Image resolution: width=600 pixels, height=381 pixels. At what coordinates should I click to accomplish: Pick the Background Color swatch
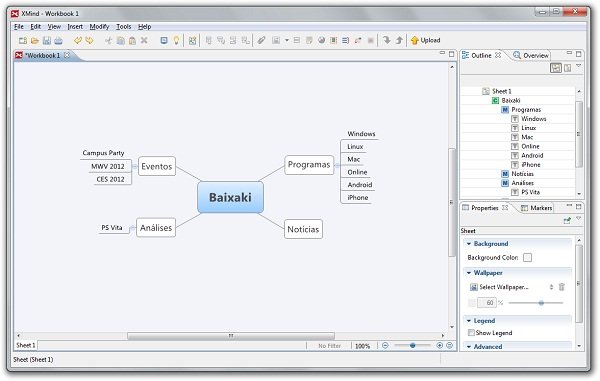(x=527, y=257)
